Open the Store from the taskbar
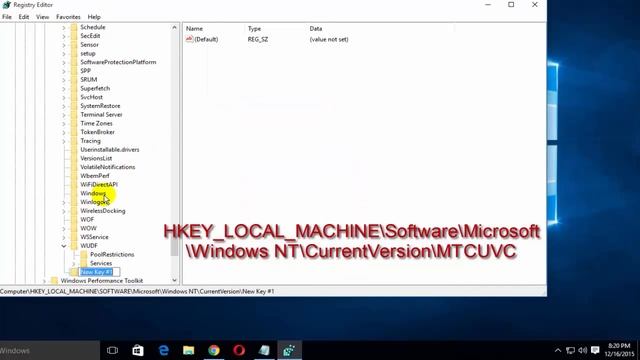Image resolution: width=640 pixels, height=360 pixels. [138, 350]
